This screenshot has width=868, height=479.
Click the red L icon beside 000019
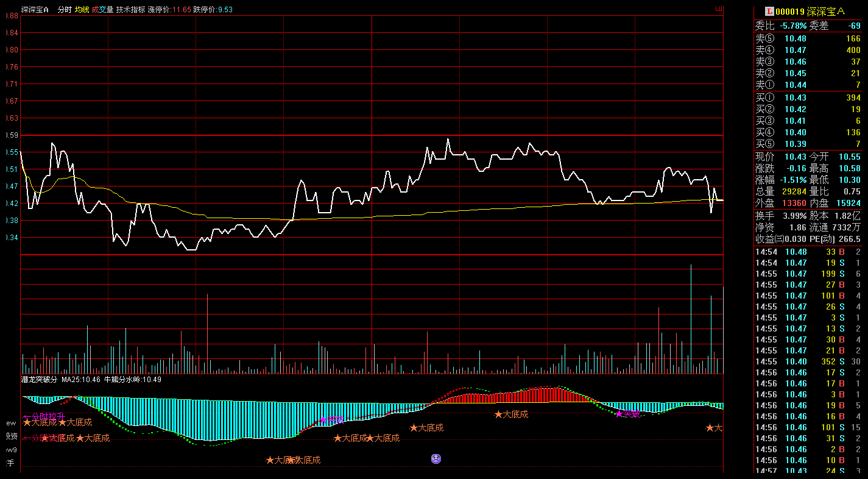pos(769,11)
